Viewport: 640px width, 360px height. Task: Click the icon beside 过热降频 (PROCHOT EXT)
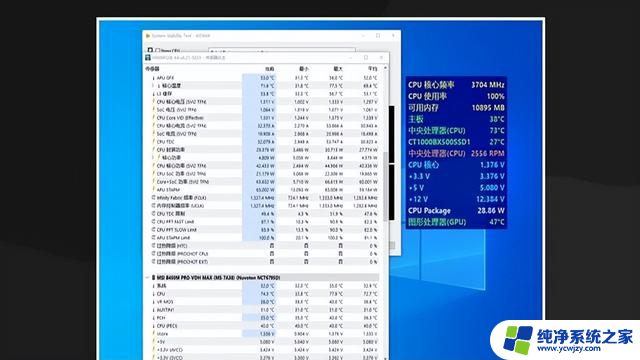[x=153, y=262]
